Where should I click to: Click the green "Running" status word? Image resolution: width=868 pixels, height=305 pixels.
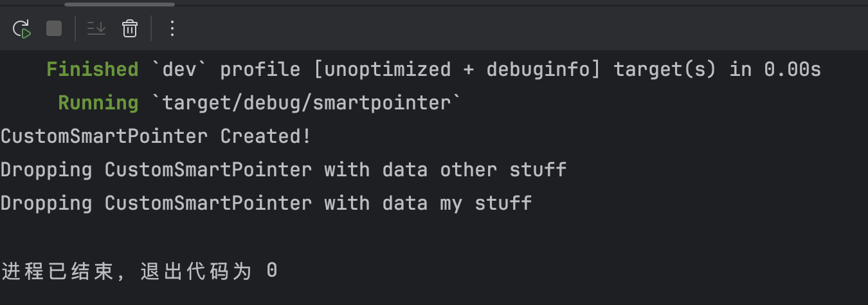pos(98,103)
